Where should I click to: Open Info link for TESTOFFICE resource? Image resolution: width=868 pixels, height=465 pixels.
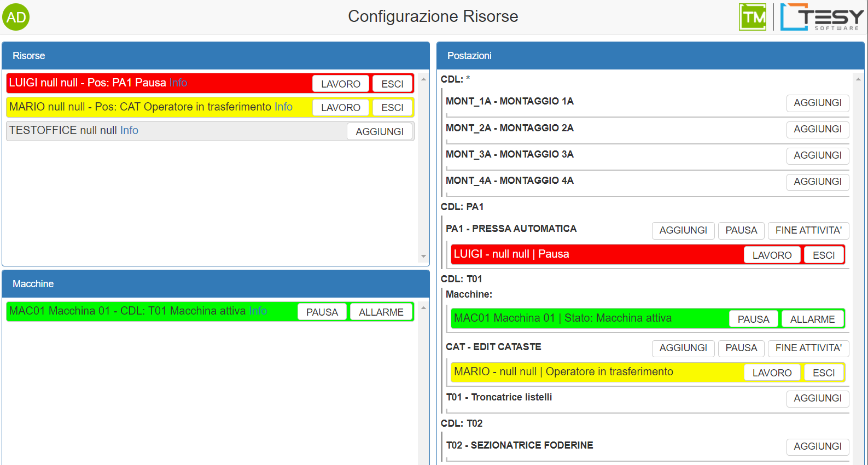pos(129,130)
